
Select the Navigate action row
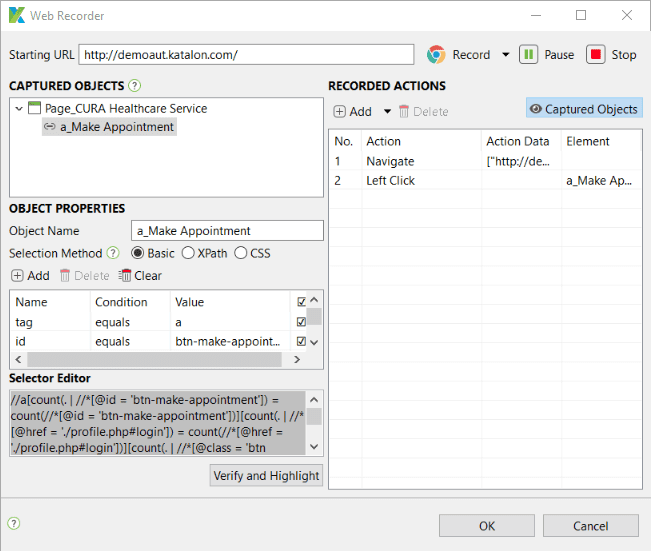click(x=485, y=161)
